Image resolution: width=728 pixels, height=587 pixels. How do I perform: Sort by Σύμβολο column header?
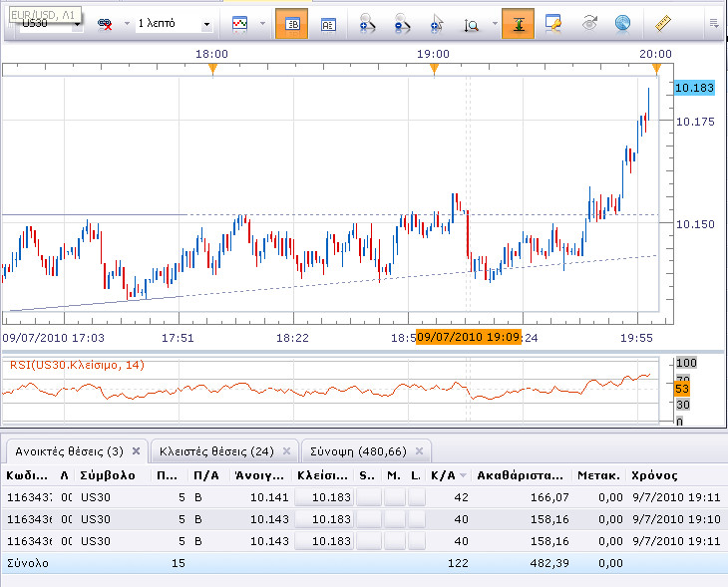click(x=108, y=475)
